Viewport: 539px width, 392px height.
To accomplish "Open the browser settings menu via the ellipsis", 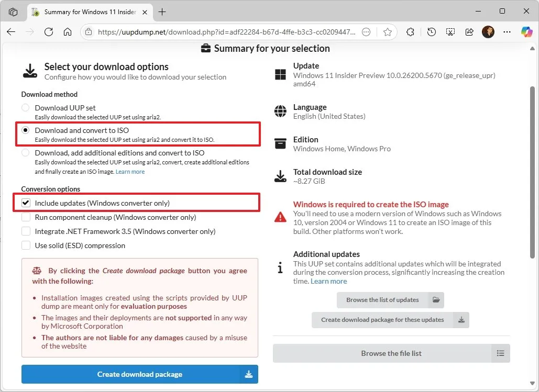I will click(x=507, y=32).
